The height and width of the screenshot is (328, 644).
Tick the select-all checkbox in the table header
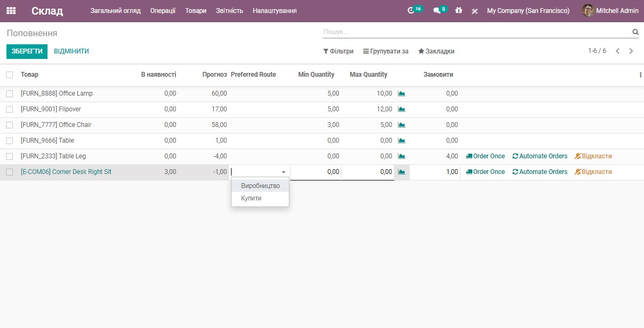[x=10, y=75]
